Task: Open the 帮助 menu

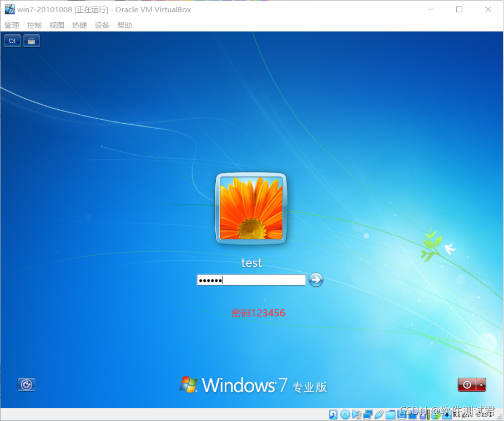Action: [x=124, y=26]
